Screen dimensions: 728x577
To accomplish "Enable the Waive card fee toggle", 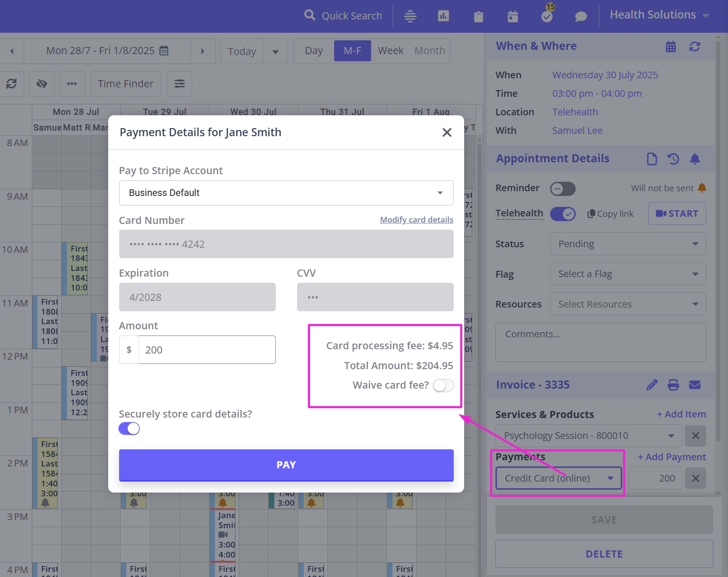I will point(443,386).
